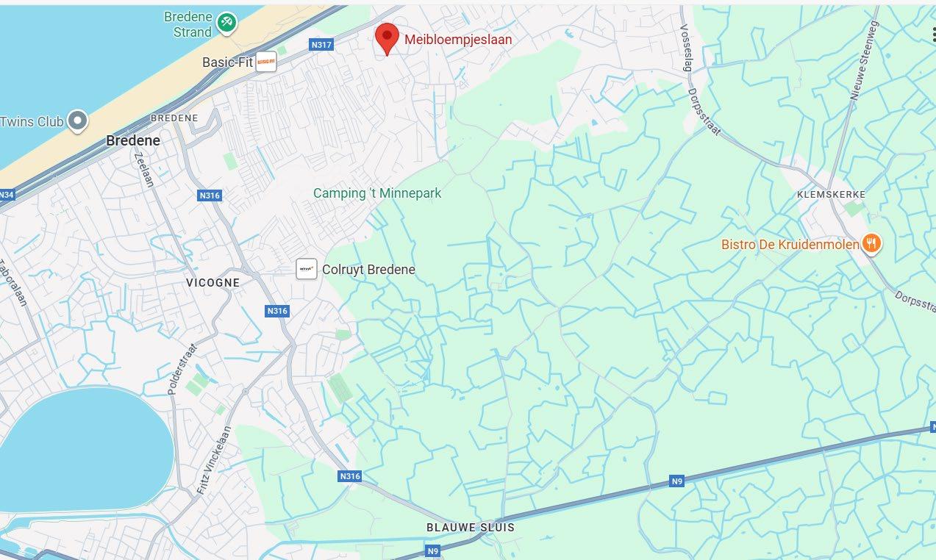This screenshot has width=936, height=560.
Task: Click the red Meibloempjeslaan location pin
Action: coord(387,38)
